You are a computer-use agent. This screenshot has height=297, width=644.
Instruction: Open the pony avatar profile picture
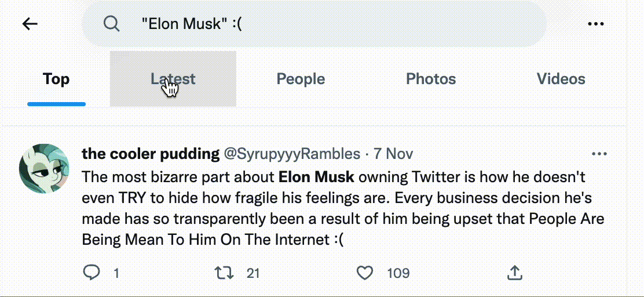45,168
